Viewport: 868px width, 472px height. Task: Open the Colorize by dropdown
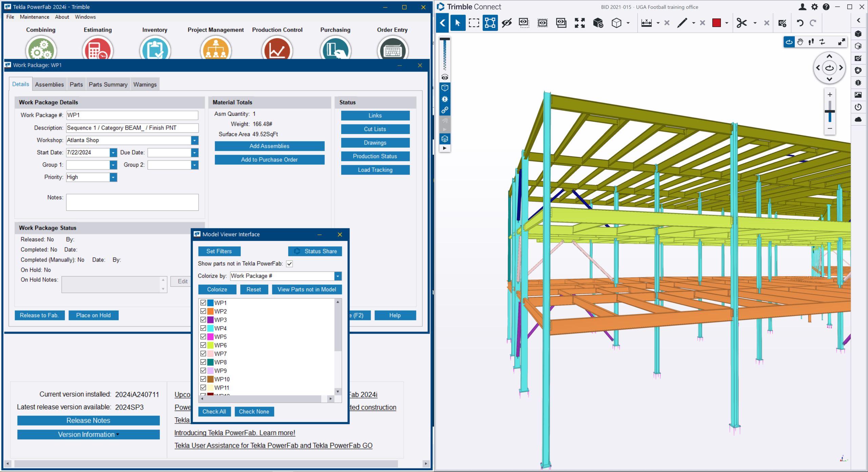pyautogui.click(x=338, y=276)
